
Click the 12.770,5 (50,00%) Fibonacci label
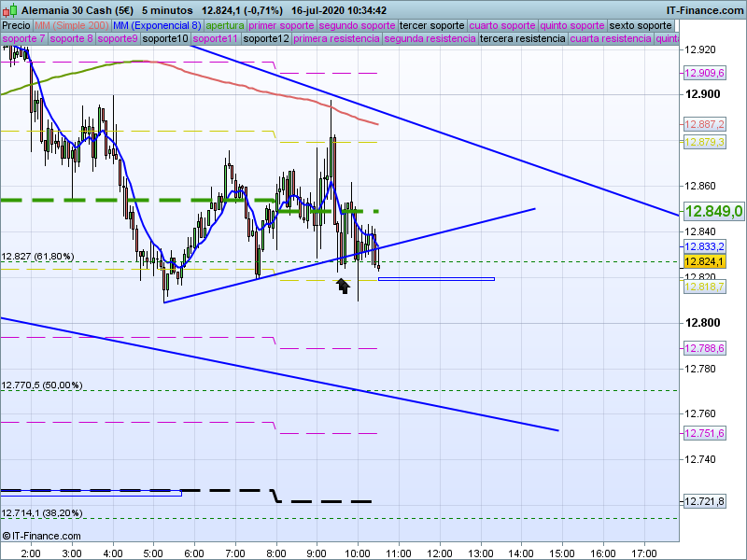42,385
